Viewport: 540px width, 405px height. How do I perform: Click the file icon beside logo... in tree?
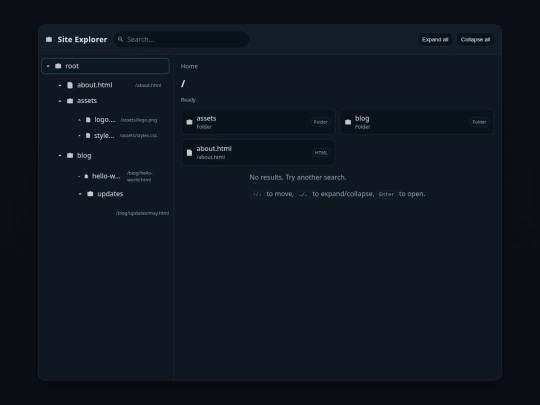(88, 120)
